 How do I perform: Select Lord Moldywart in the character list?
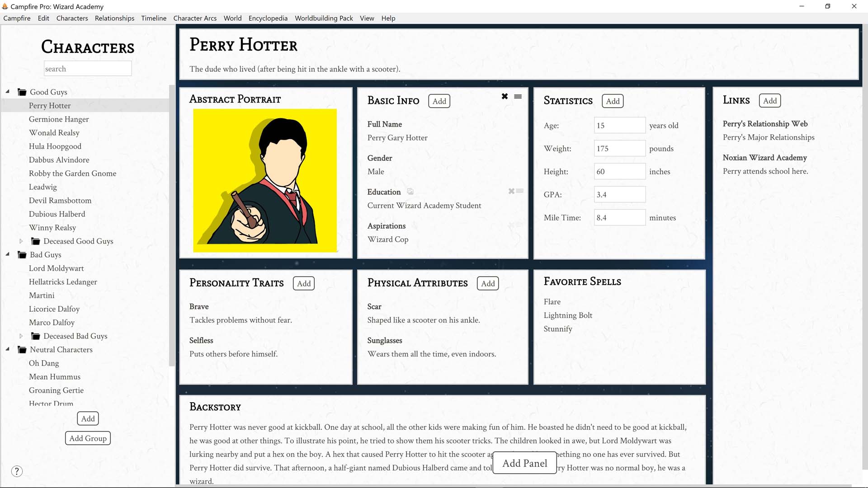pos(57,268)
